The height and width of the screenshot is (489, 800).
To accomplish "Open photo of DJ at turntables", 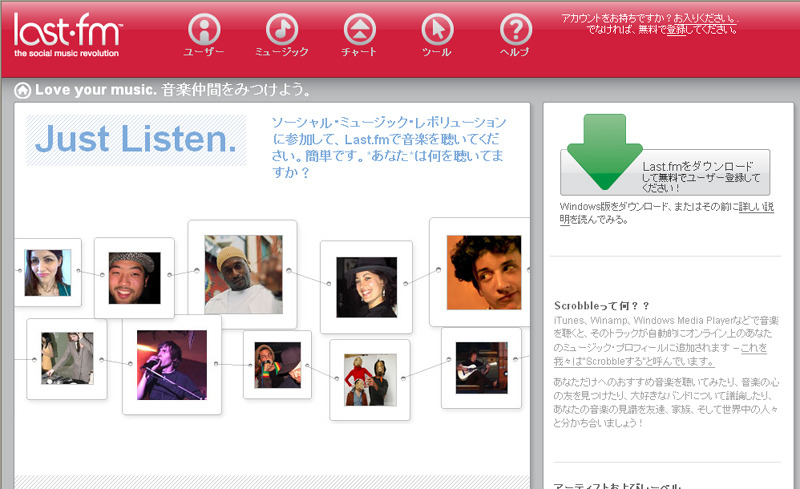I will 67,358.
